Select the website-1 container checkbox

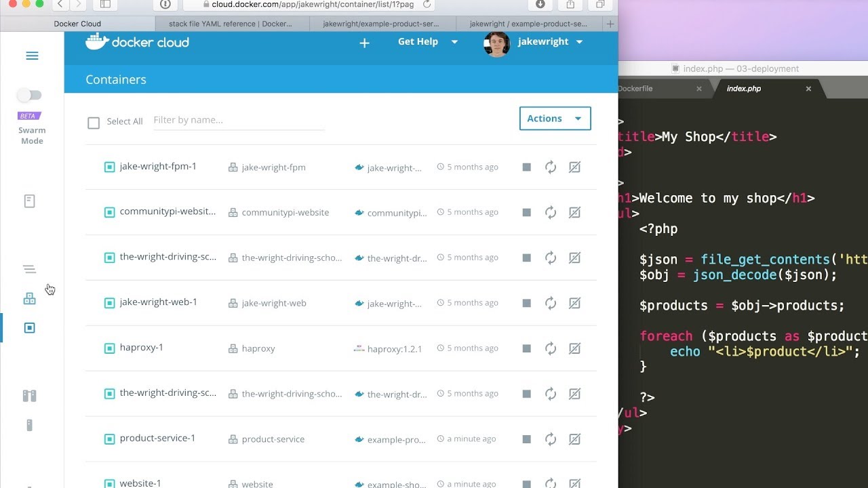(109, 484)
